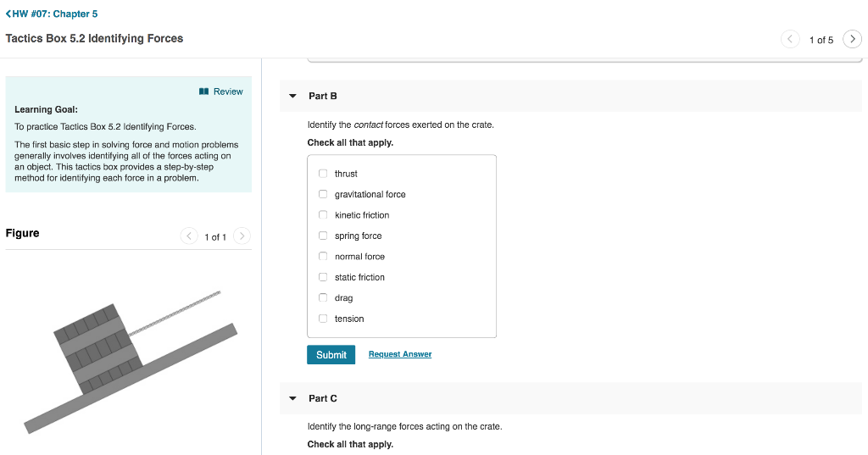This screenshot has height=455, width=868.
Task: Click the crate on incline figure
Action: point(131,362)
